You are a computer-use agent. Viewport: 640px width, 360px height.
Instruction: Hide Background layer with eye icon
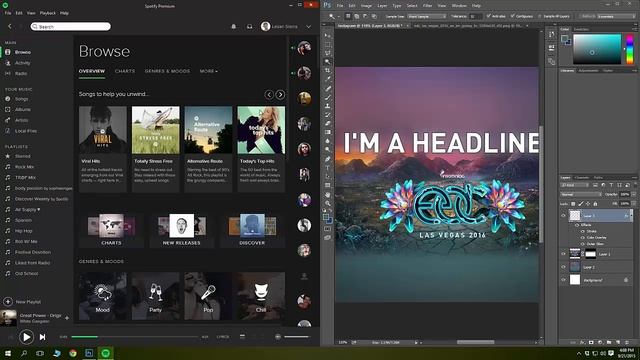(x=564, y=280)
